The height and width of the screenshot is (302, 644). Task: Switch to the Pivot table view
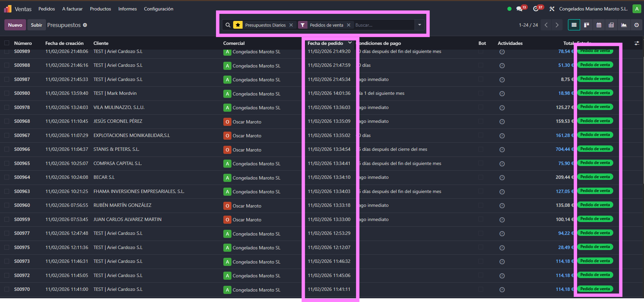611,25
